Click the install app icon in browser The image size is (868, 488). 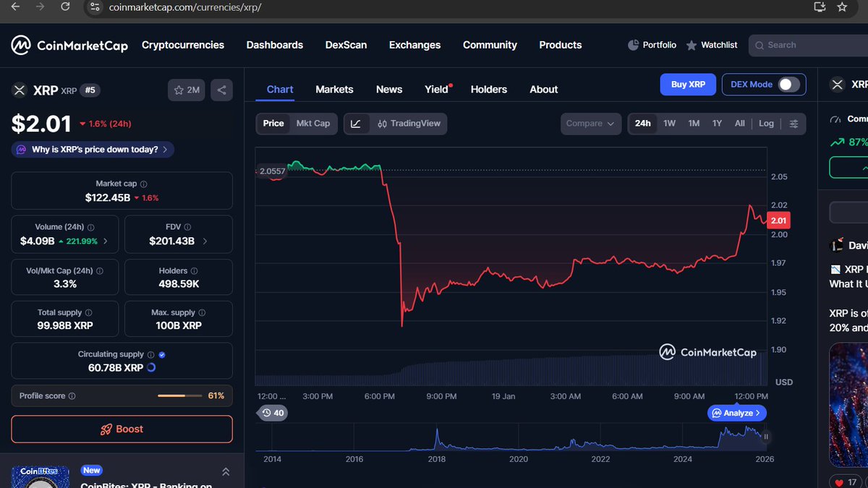(819, 7)
